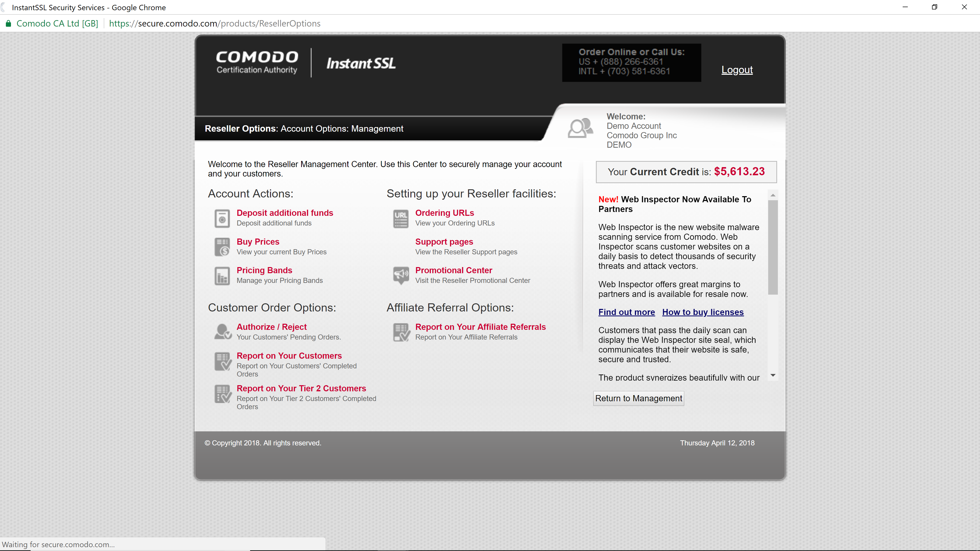Open Report on Your Tier 2 Customers
980x551 pixels.
coord(301,389)
